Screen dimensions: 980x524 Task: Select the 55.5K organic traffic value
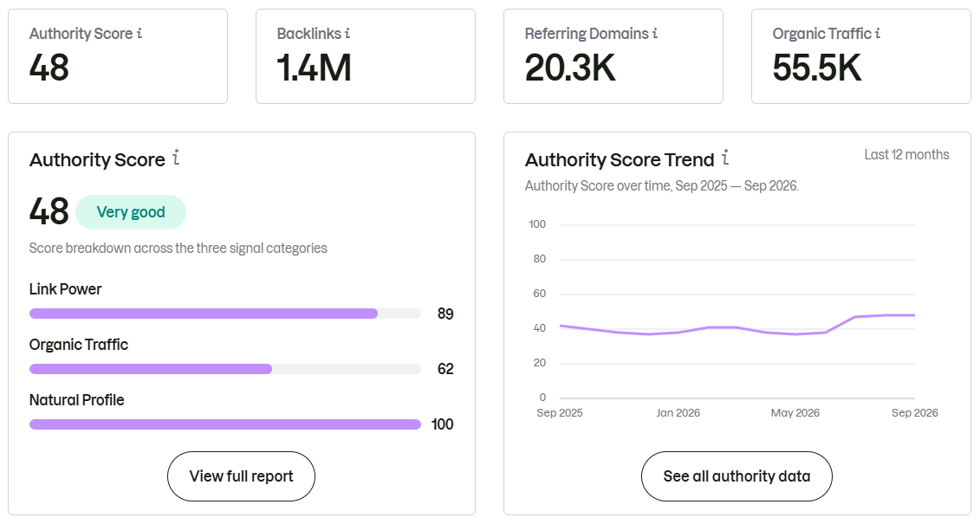tap(817, 68)
